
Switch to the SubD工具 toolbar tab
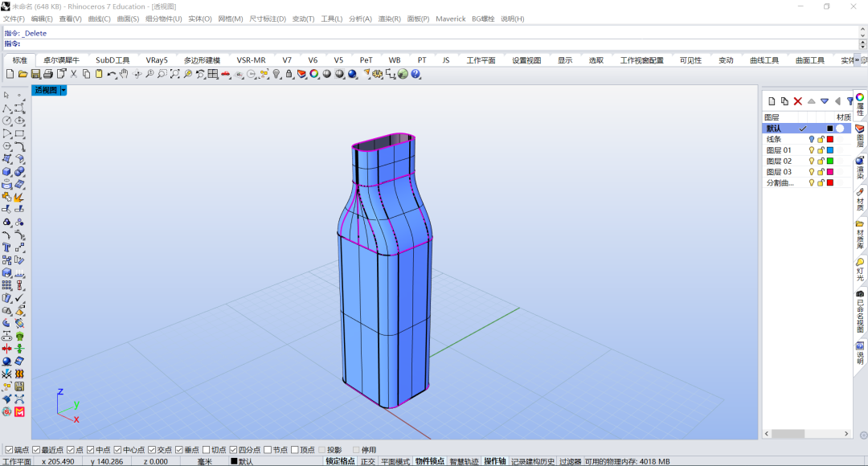(113, 60)
